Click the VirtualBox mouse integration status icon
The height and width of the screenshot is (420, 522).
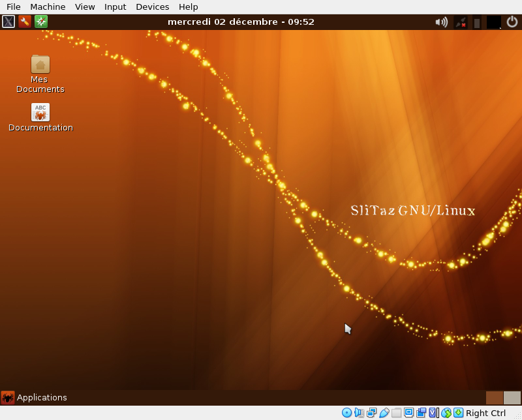[x=446, y=413]
